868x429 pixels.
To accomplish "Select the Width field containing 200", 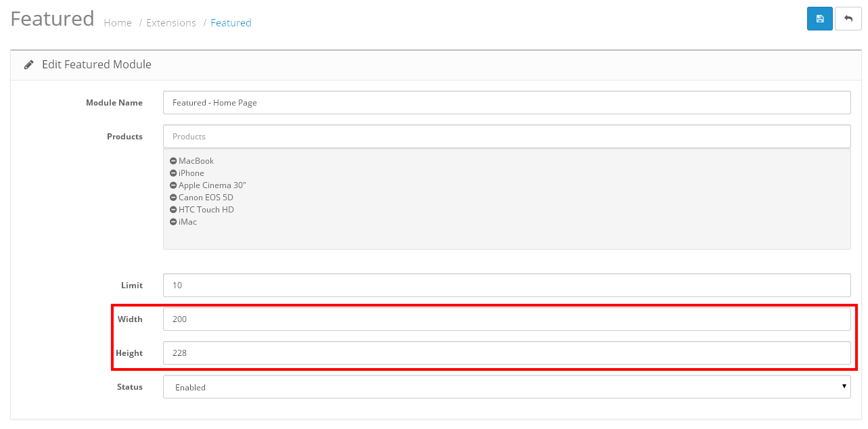I will coord(506,319).
